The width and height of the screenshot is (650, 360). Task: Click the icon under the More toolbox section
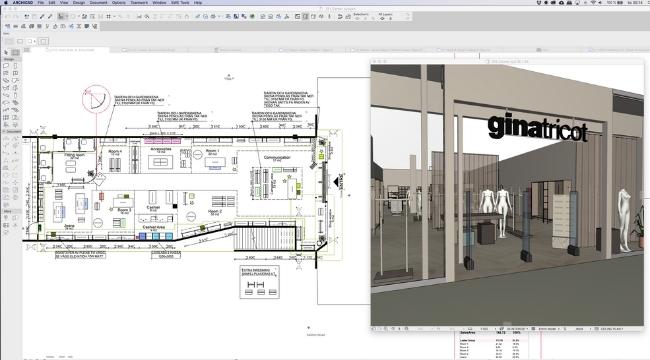pyautogui.click(x=6, y=218)
